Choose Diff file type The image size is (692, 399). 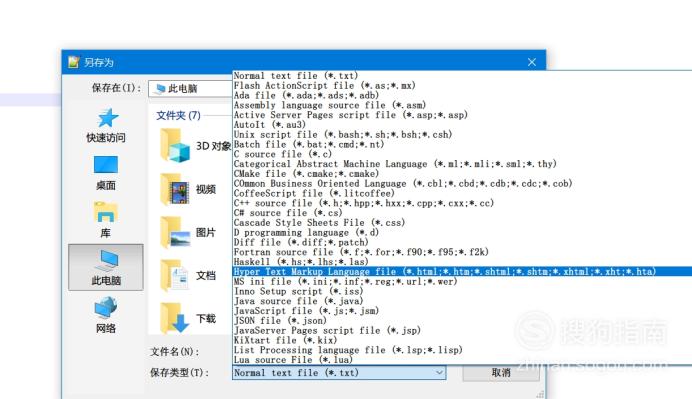pos(462,242)
